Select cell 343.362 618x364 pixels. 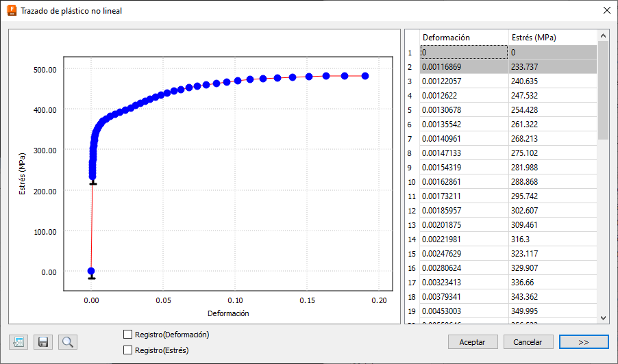(x=553, y=297)
